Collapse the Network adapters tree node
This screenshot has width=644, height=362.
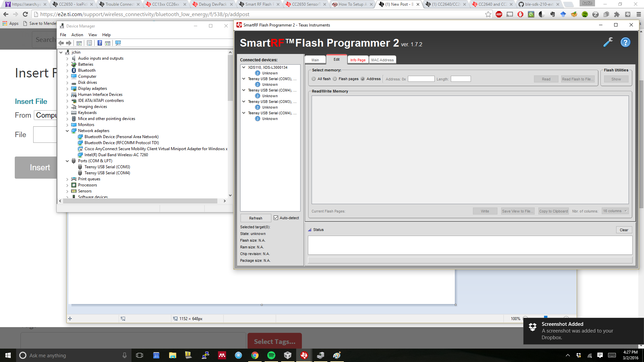[67, 131]
